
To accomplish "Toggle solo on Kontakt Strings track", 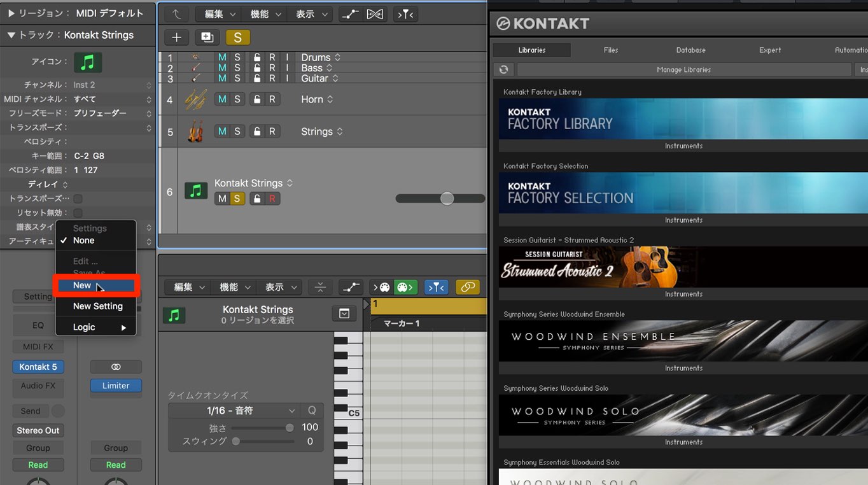I will pos(237,199).
